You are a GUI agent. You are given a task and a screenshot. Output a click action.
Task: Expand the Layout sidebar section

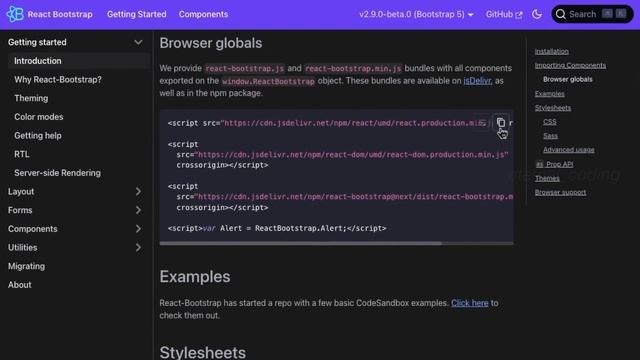pos(138,191)
